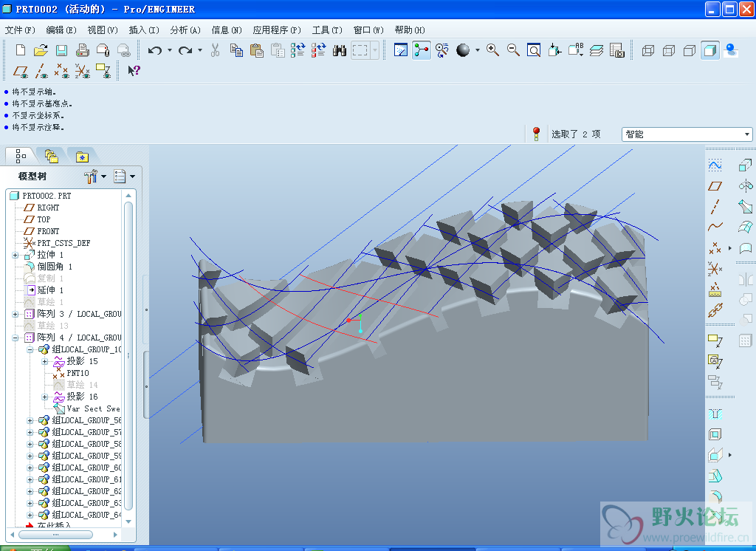This screenshot has width=756, height=551.
Task: Open the Find tool with binoculars icon
Action: [340, 50]
